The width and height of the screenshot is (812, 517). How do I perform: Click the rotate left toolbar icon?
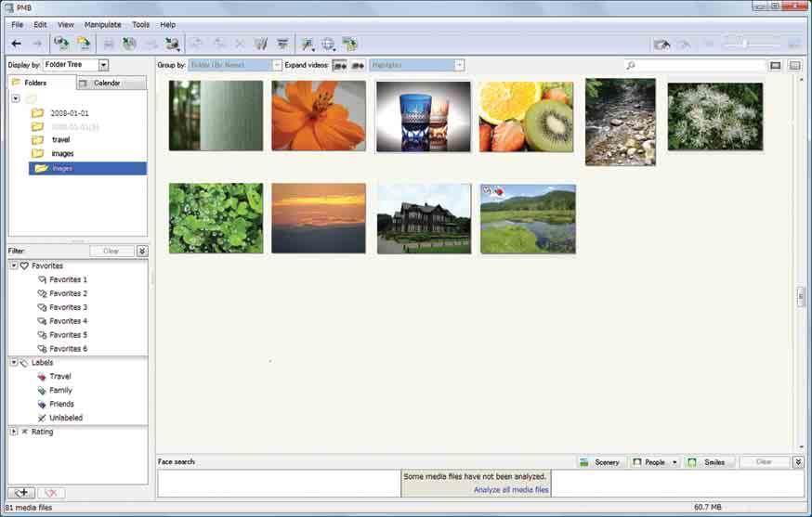point(196,44)
